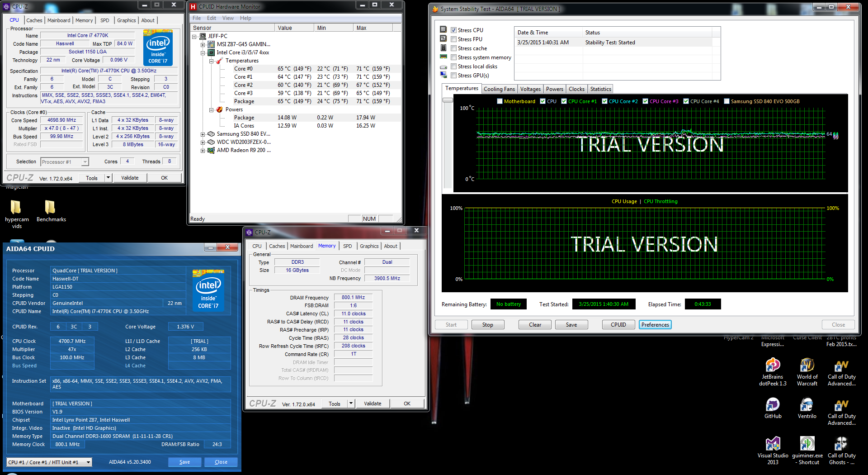The width and height of the screenshot is (868, 475).
Task: Click the disk icon beside Stress local disks
Action: pos(443,67)
